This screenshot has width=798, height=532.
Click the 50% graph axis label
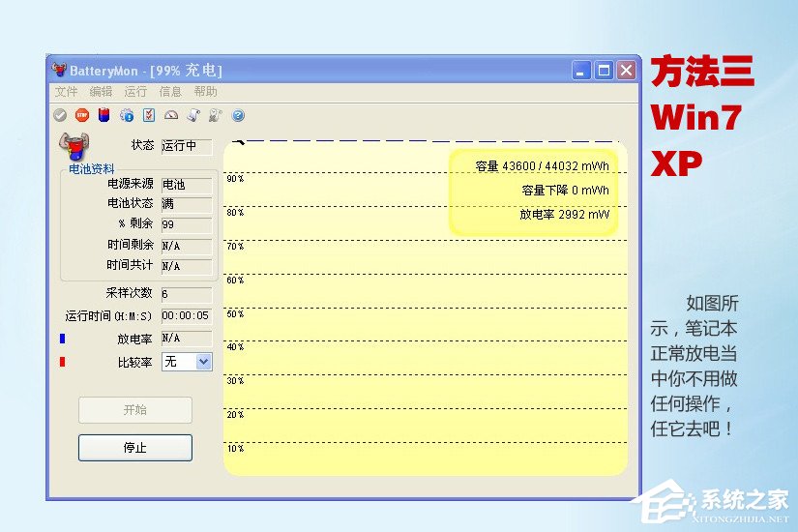coord(235,314)
